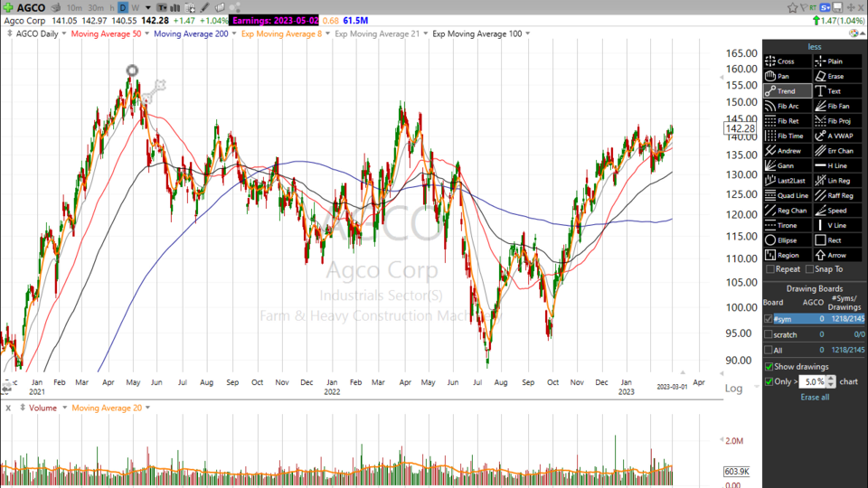This screenshot has width=868, height=488.
Task: Toggle the Only > percent chart checkbox
Action: click(769, 381)
